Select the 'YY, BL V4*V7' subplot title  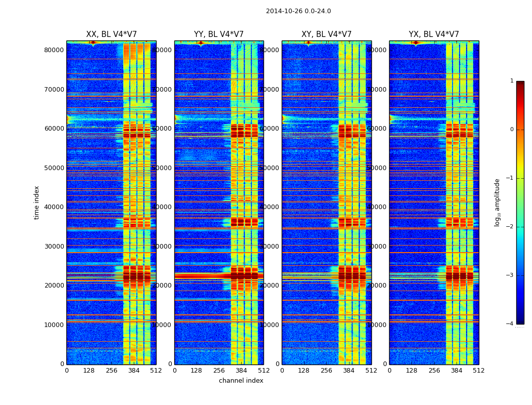(219, 34)
